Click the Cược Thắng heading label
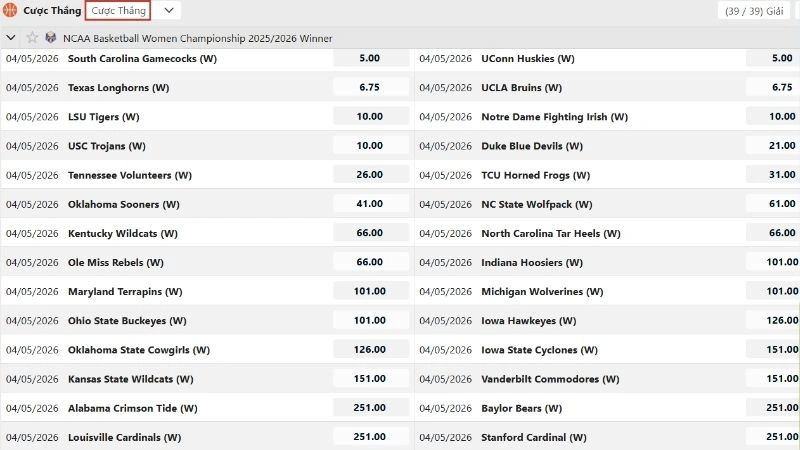 (x=52, y=11)
